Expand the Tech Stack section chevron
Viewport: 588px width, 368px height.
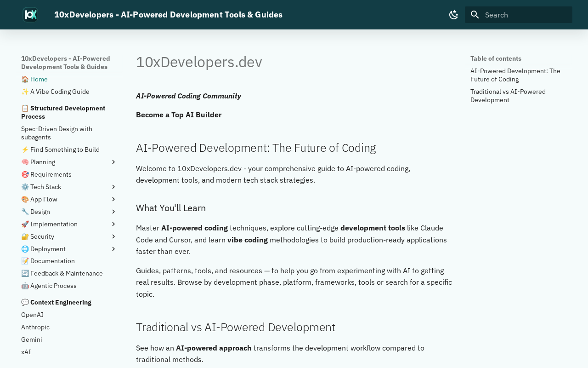point(113,187)
